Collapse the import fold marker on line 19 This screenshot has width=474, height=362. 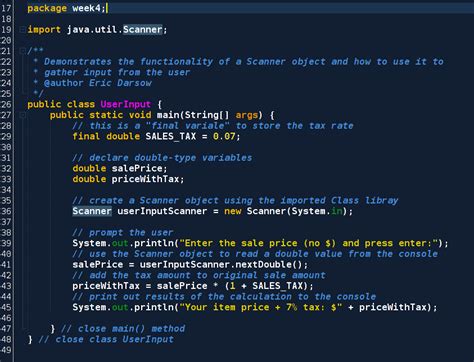(22, 30)
